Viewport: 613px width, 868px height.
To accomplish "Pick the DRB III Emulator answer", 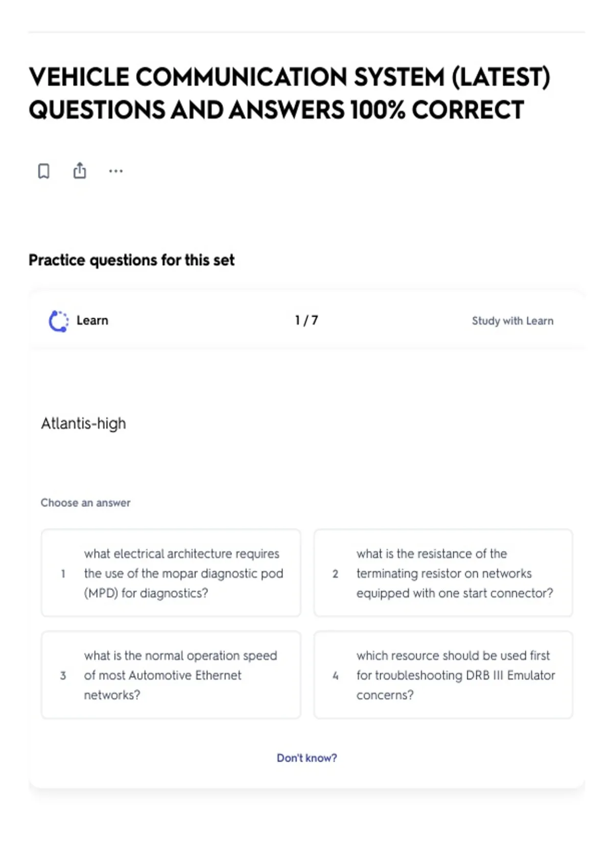I will [443, 675].
